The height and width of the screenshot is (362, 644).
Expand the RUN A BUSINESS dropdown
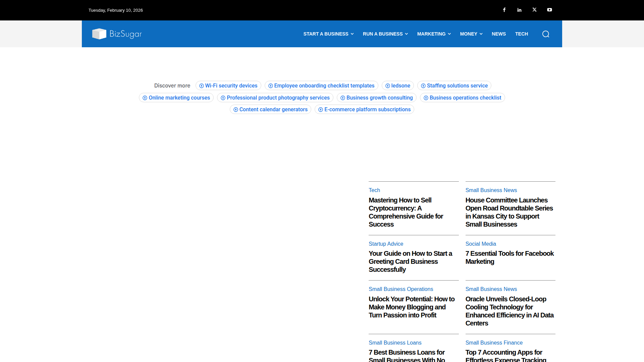pyautogui.click(x=385, y=34)
